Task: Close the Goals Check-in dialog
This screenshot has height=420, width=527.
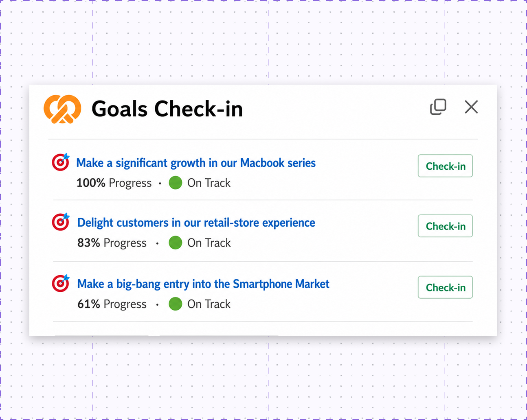Action: tap(471, 107)
